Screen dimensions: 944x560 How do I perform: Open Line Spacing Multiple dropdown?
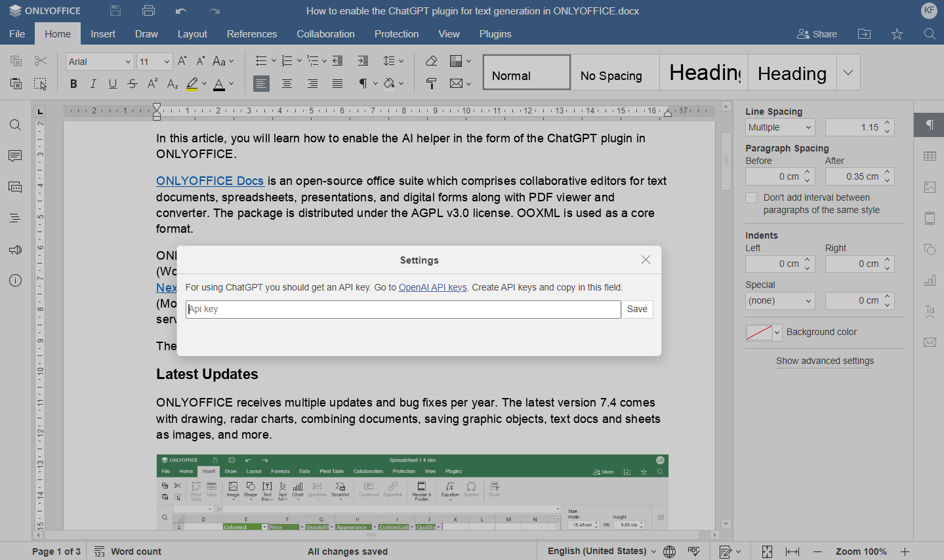click(780, 127)
